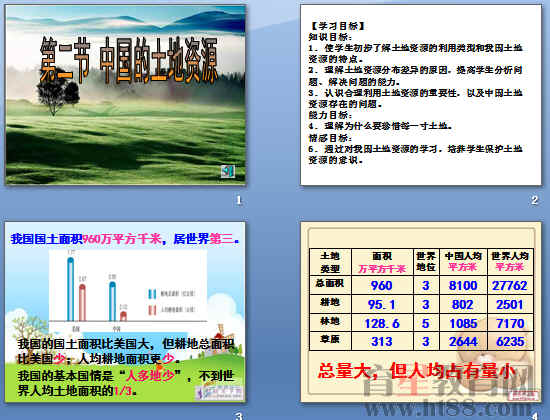The width and height of the screenshot is (550, 420).
Task: Click the 耕地 row label in the table
Action: point(330,304)
